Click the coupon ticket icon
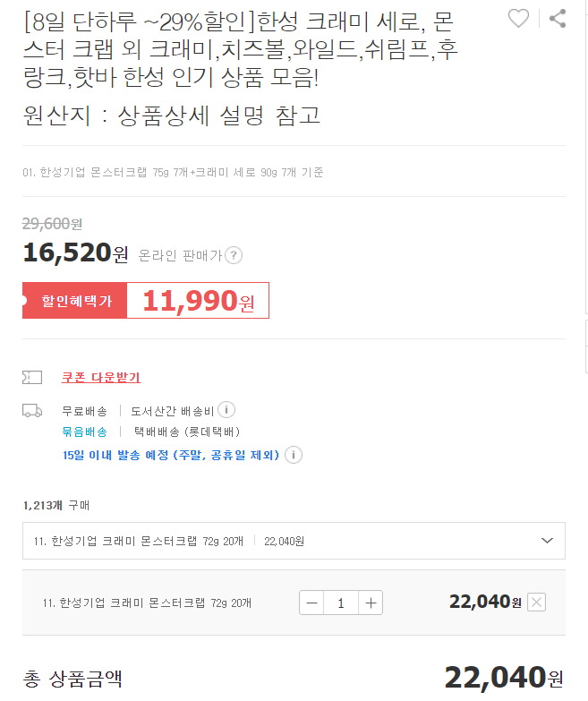 click(32, 377)
